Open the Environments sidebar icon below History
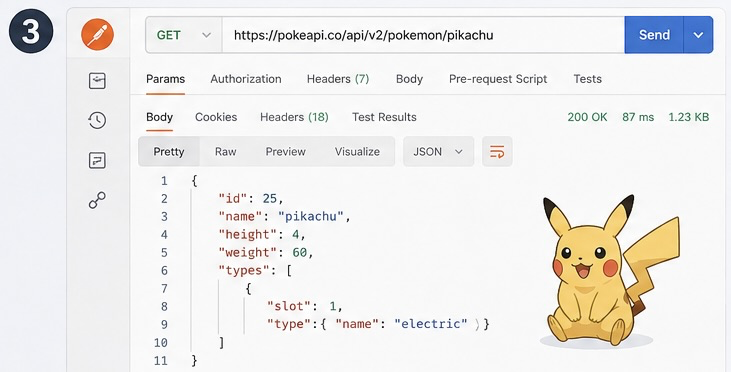 (97, 160)
